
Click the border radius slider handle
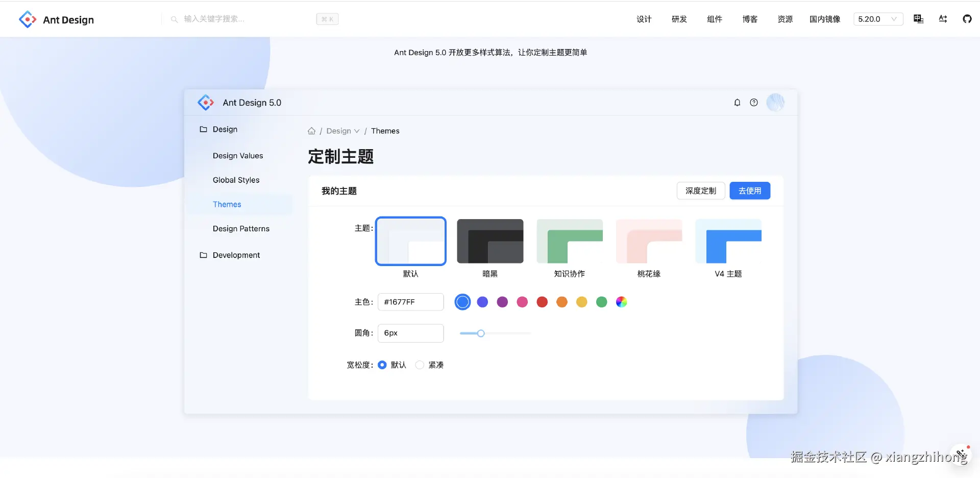click(481, 333)
